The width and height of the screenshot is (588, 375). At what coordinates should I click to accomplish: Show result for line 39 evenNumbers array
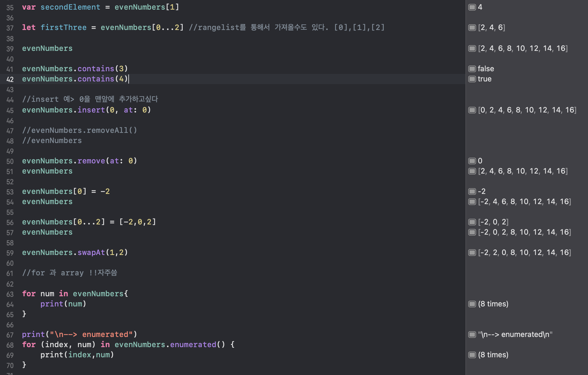coord(472,48)
